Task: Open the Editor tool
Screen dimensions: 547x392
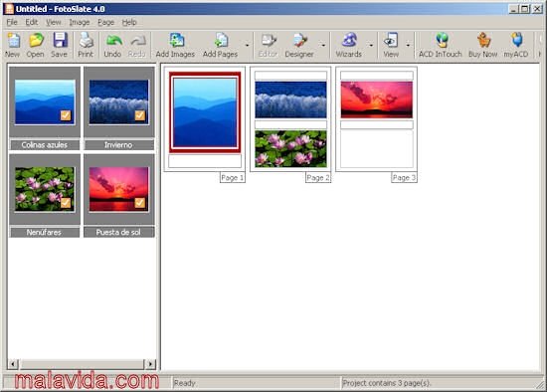Action: click(269, 41)
